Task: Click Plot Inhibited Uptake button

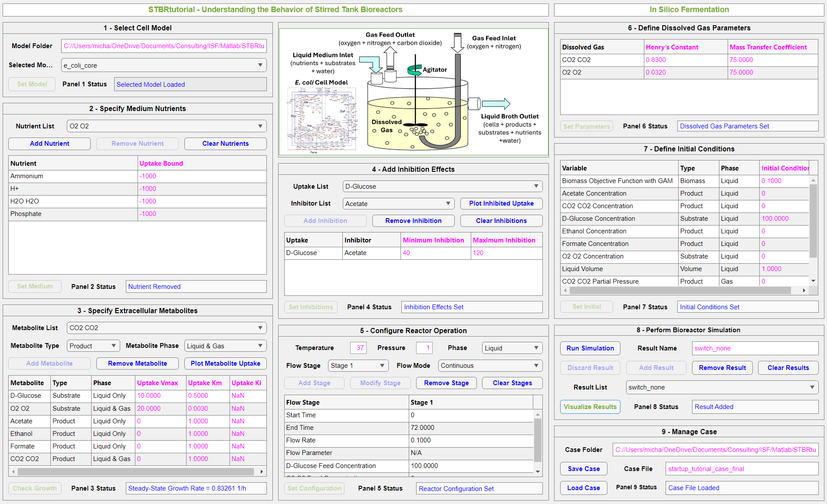Action: 501,203
